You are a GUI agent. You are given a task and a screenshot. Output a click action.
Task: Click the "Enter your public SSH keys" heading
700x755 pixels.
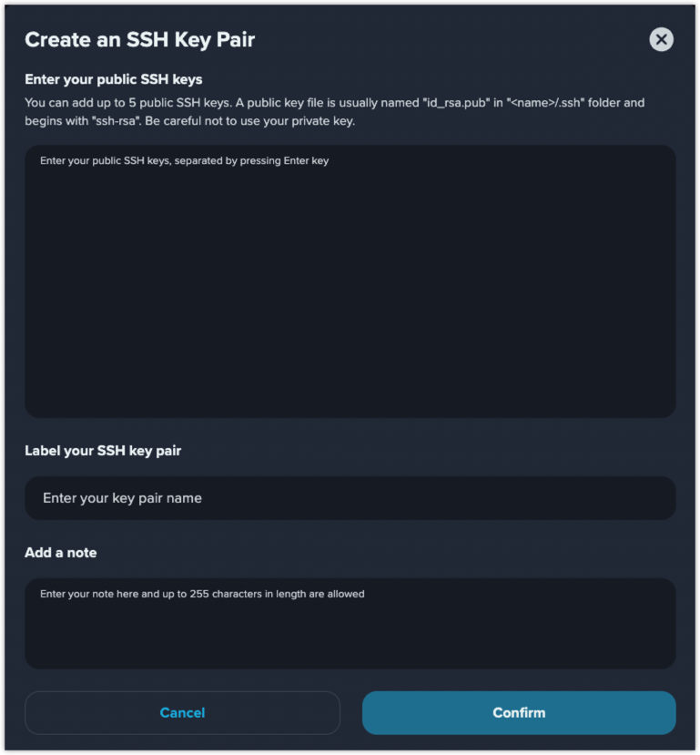[114, 79]
